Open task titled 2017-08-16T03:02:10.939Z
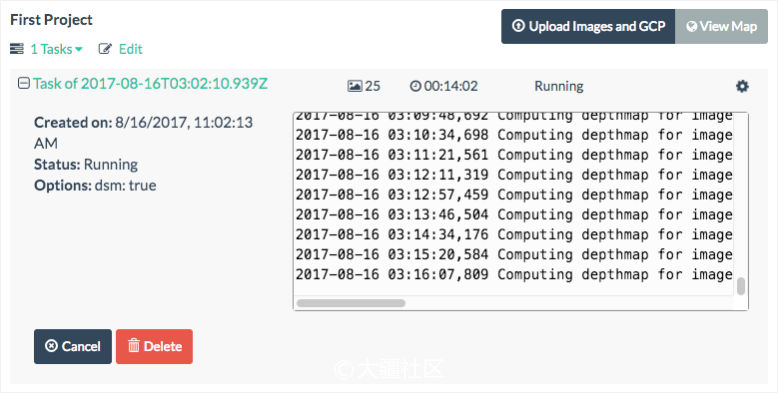Image resolution: width=778 pixels, height=393 pixels. click(150, 84)
